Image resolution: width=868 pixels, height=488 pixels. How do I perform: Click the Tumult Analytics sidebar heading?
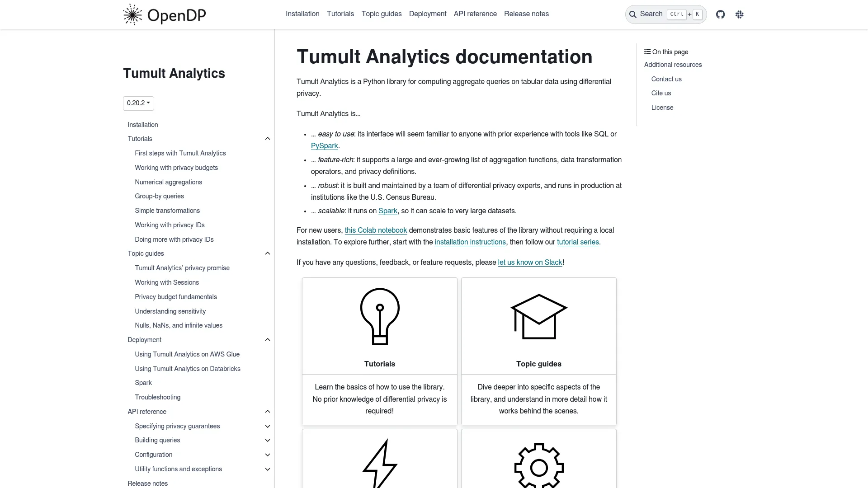pyautogui.click(x=174, y=73)
